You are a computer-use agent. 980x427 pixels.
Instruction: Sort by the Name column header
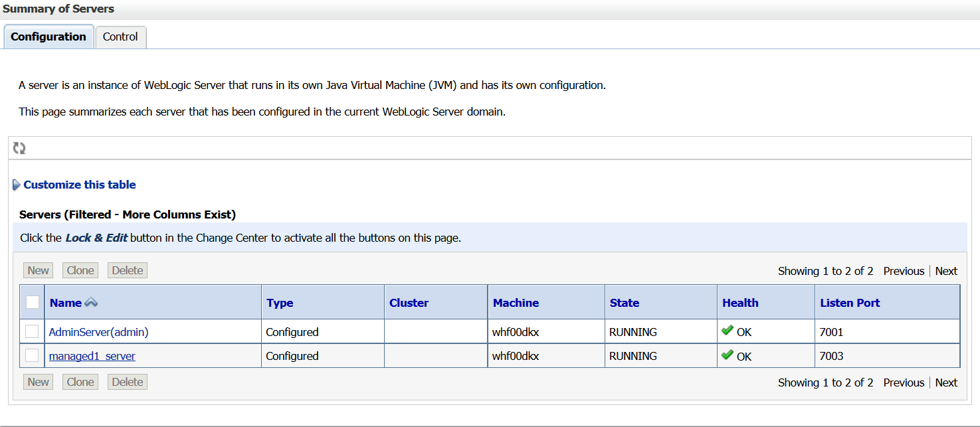[66, 303]
